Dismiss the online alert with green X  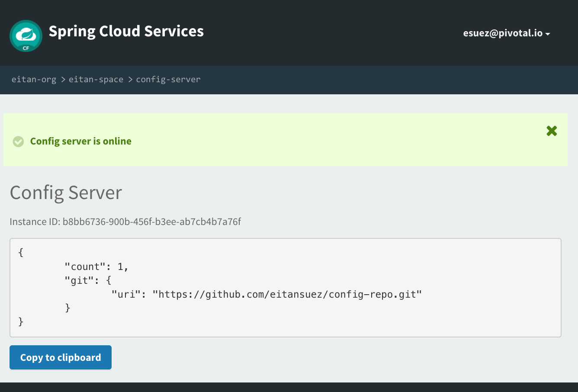pos(552,131)
